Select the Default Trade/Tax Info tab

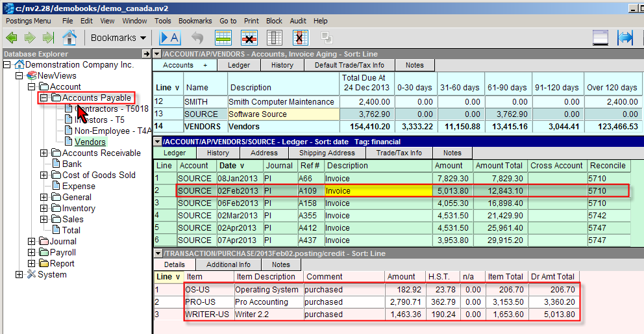tap(349, 65)
